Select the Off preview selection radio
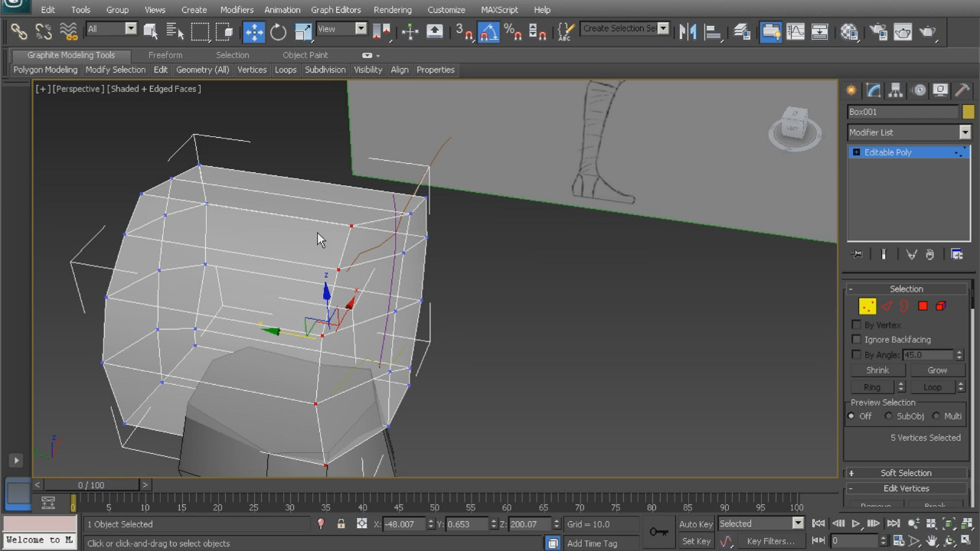980x551 pixels. [x=851, y=416]
